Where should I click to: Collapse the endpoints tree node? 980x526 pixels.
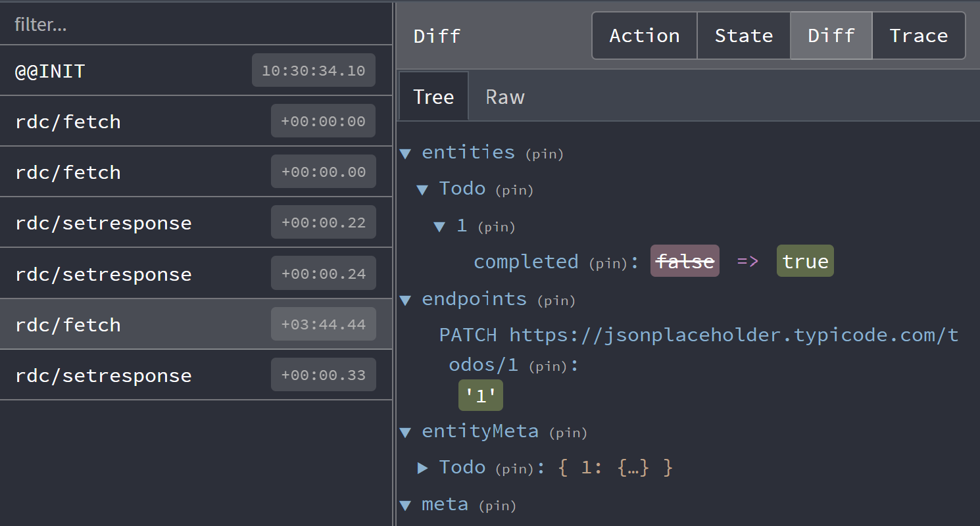click(x=405, y=299)
